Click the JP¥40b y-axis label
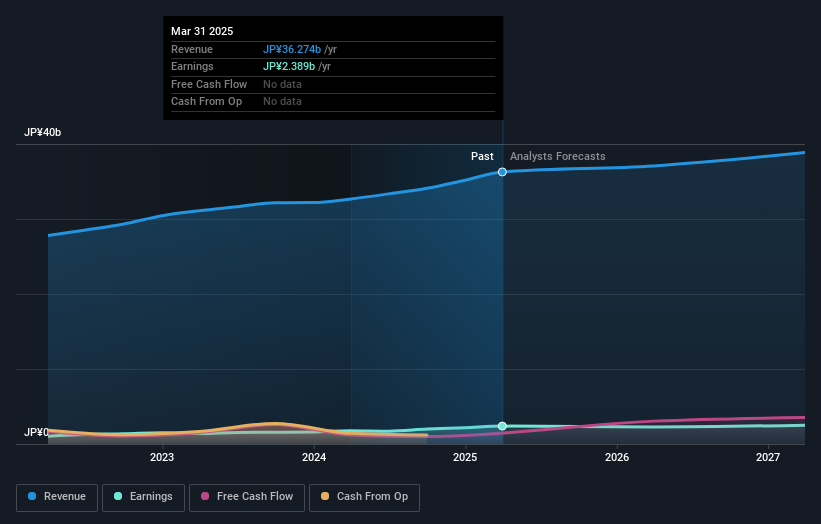Image resolution: width=821 pixels, height=524 pixels. (x=42, y=132)
